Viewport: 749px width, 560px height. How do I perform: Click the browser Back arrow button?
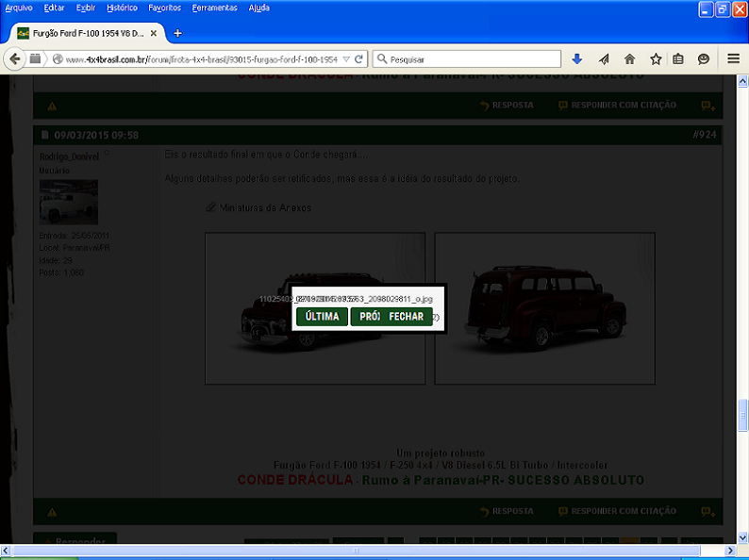[14, 59]
